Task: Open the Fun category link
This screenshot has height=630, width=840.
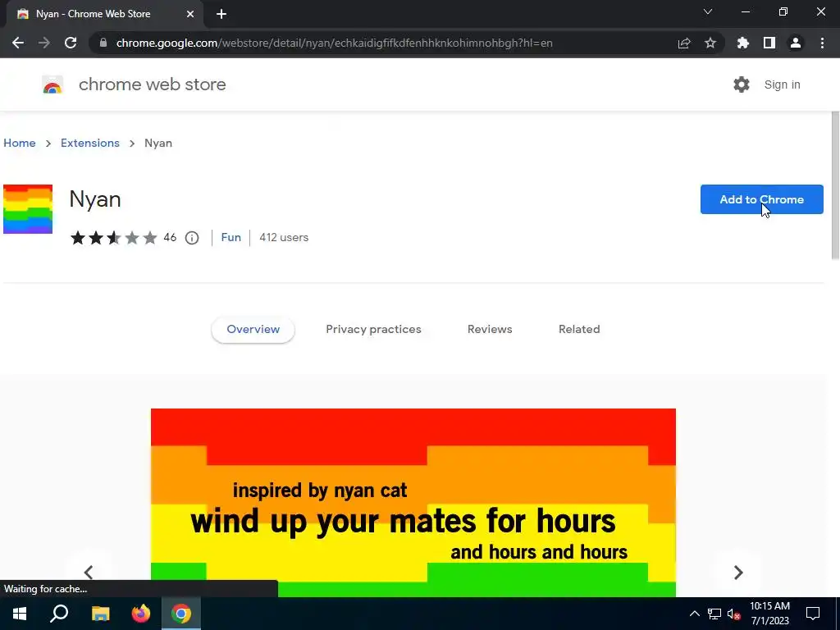Action: pyautogui.click(x=231, y=237)
